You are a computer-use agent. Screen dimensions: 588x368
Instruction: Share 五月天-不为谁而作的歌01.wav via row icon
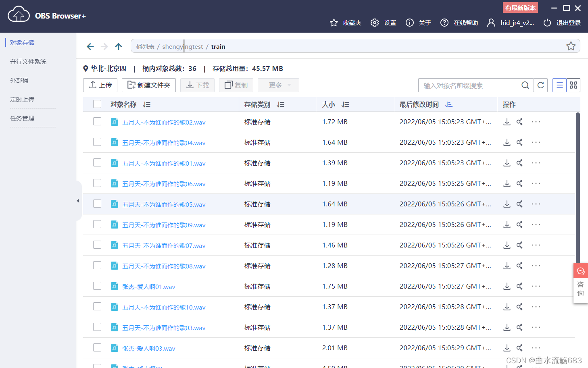[519, 163]
